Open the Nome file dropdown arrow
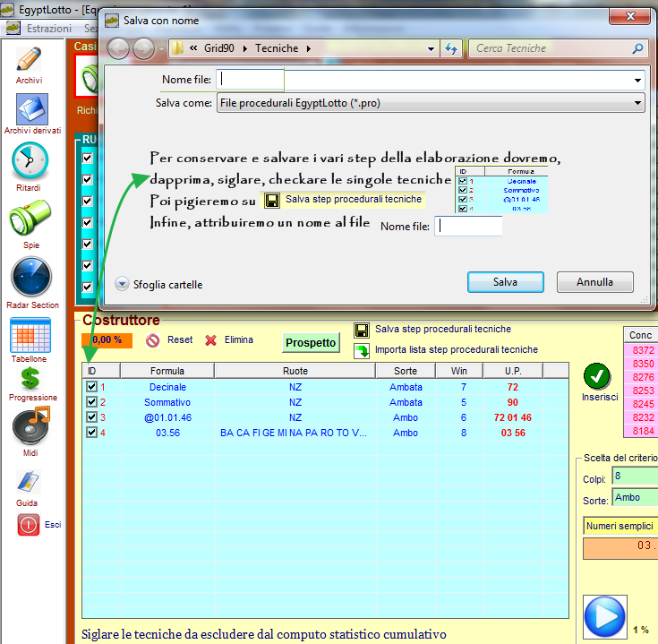Screen dimensions: 658x644 637,81
